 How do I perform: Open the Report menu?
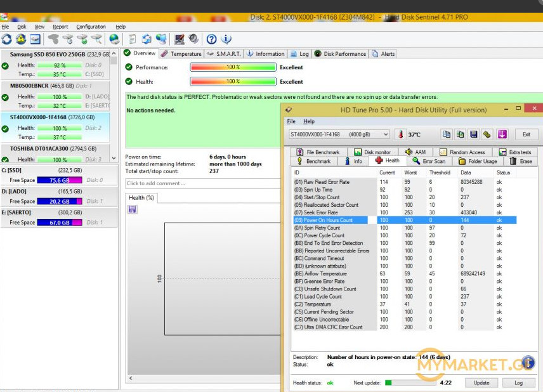point(60,27)
